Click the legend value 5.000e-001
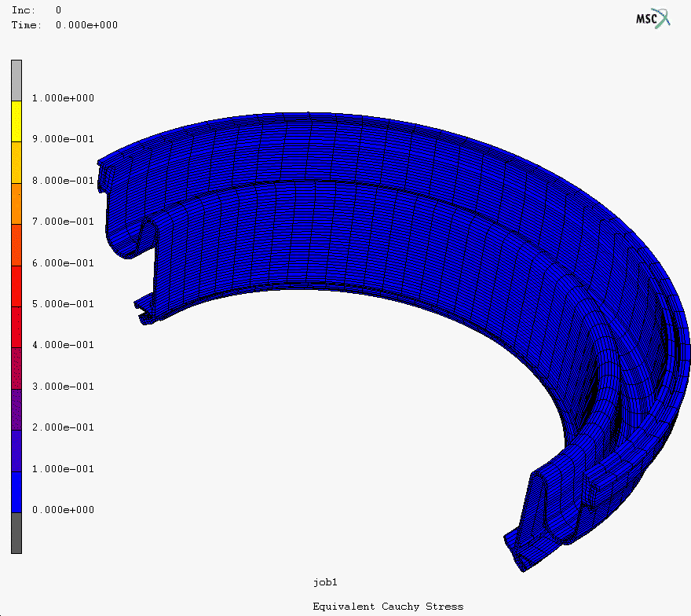 (63, 304)
